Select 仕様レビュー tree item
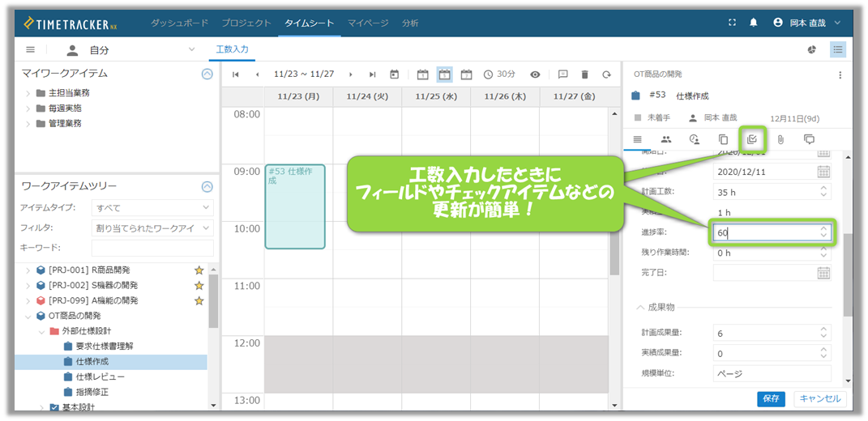The width and height of the screenshot is (868, 421). [100, 376]
